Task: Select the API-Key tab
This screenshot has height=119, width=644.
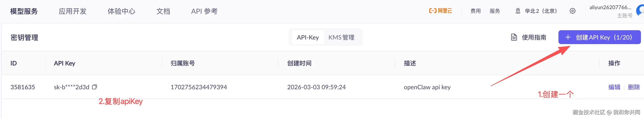Action: tap(307, 37)
